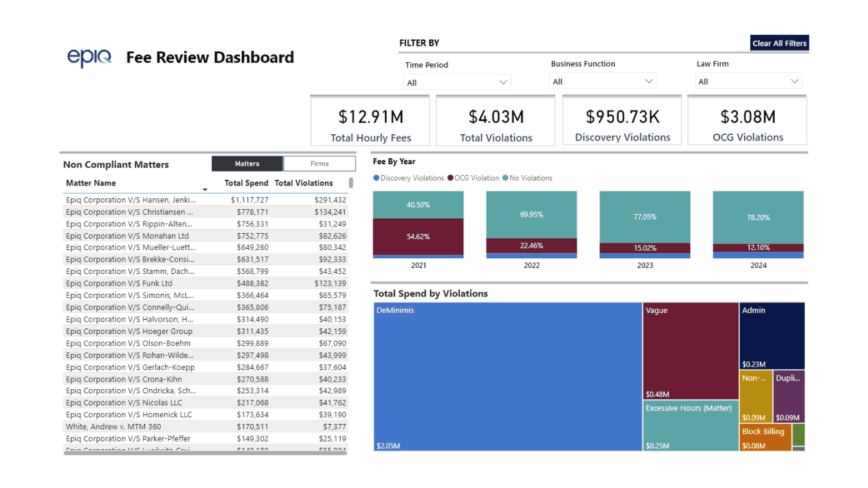Select the Dupli... treemap block
Image resolution: width=868 pixels, height=488 pixels.
click(x=789, y=397)
